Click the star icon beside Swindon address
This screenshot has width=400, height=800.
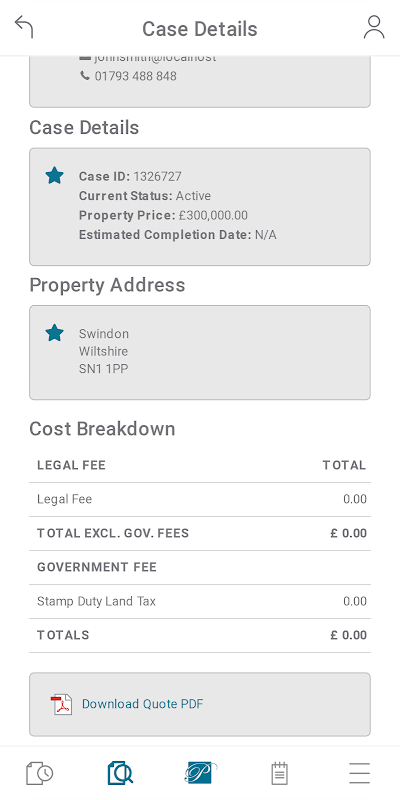click(55, 333)
